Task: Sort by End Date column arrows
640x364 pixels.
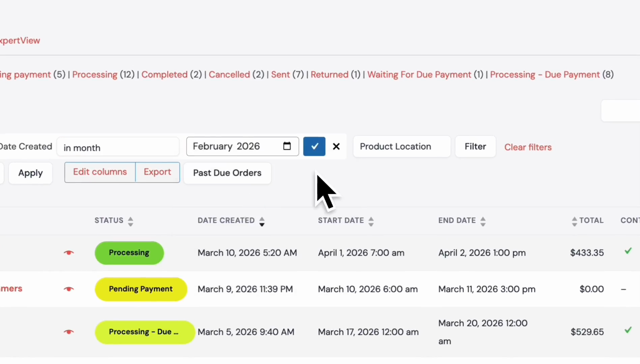Action: [483, 221]
